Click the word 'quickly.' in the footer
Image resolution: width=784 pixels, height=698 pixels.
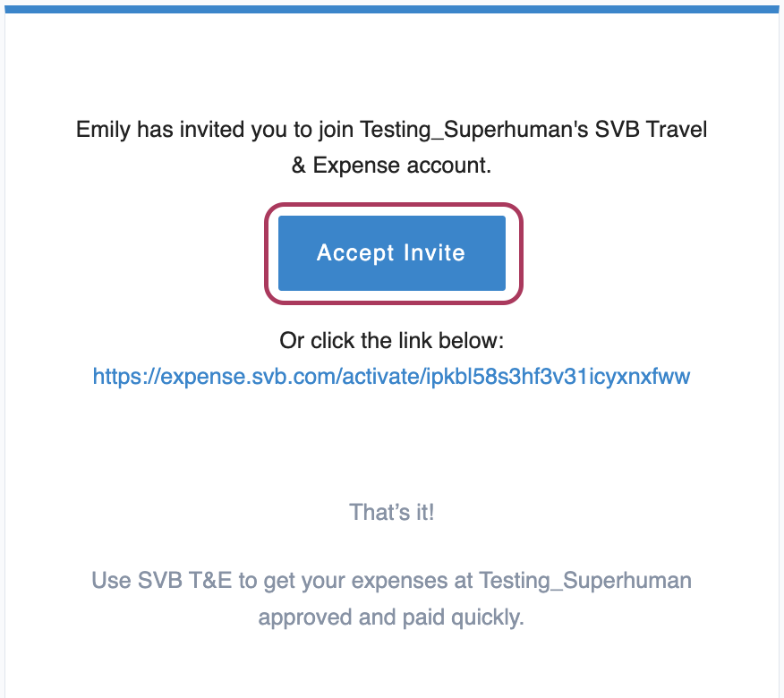pyautogui.click(x=488, y=617)
